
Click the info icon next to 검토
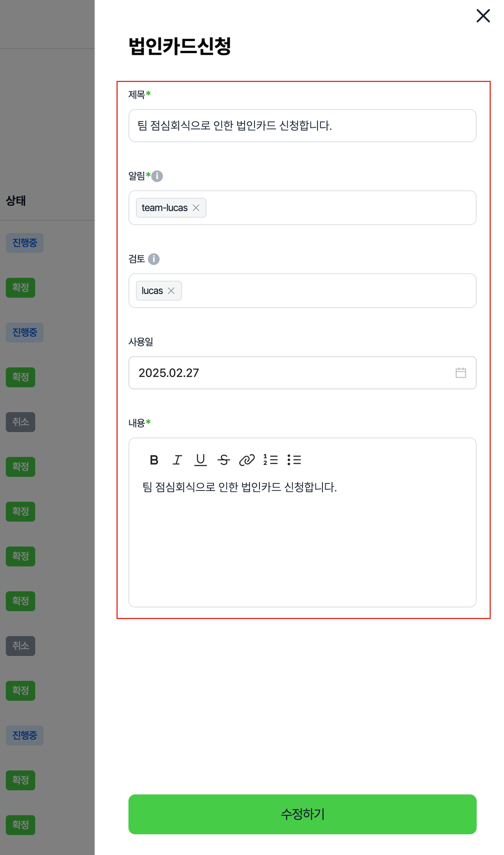154,259
